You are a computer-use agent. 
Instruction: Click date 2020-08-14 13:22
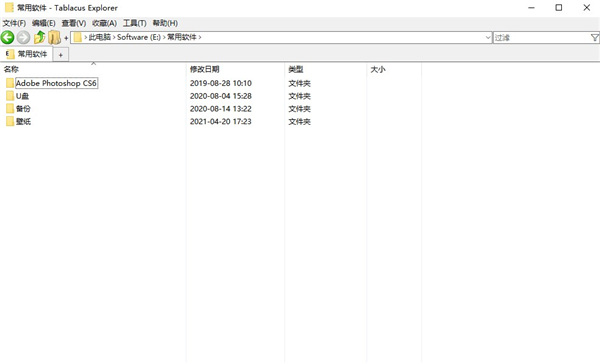[x=221, y=109]
